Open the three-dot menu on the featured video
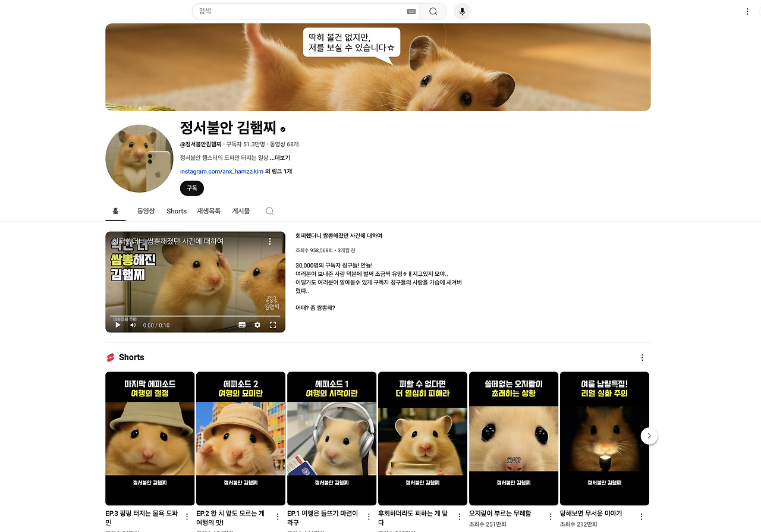The image size is (761, 532). [x=269, y=241]
